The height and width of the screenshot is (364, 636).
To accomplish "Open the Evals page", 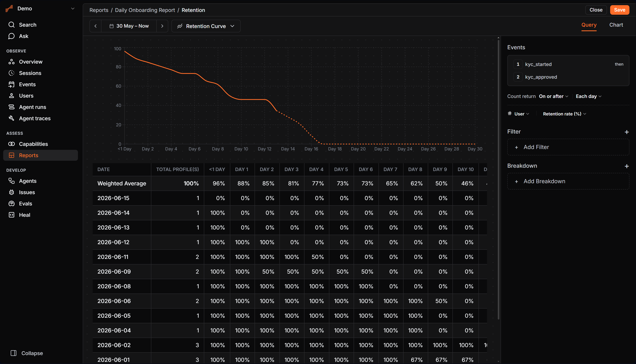I will [41, 204].
